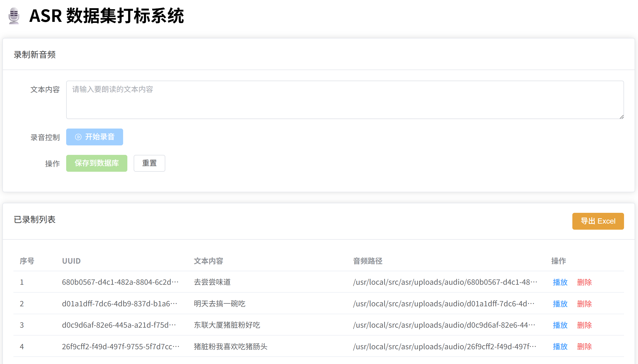Delete row 1 recording 去尝尝味道

coord(584,282)
